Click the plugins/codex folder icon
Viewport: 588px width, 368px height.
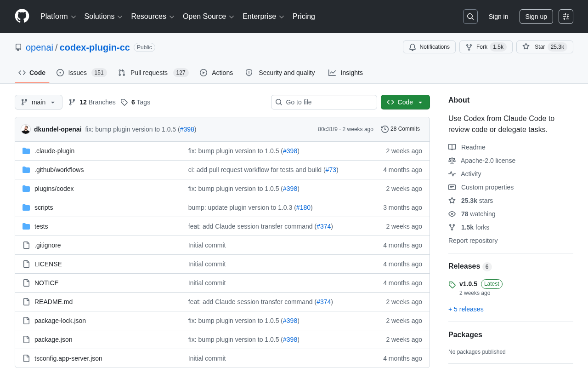pyautogui.click(x=26, y=189)
